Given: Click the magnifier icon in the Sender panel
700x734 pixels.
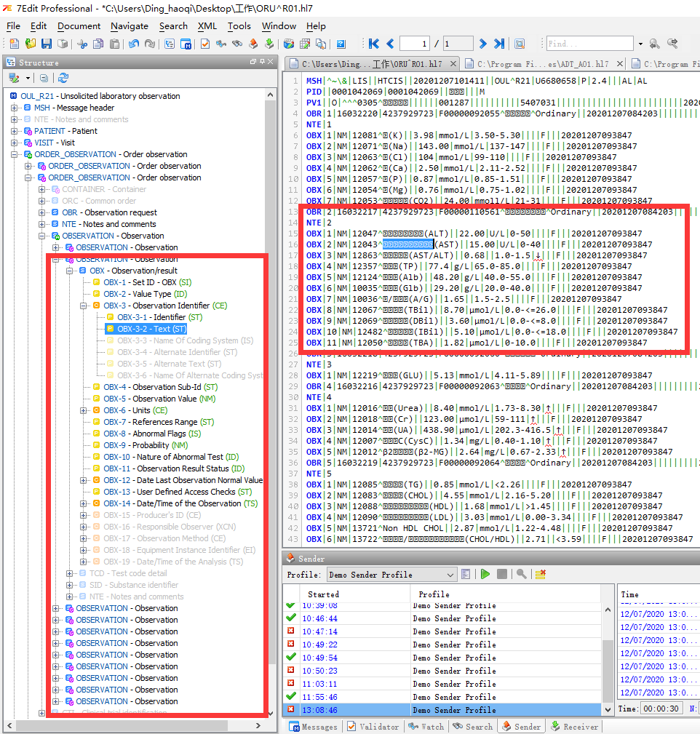Looking at the screenshot, I should click(x=522, y=573).
